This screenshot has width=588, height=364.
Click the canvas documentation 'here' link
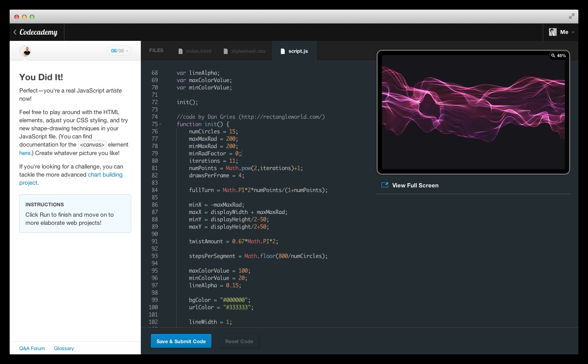click(x=24, y=153)
